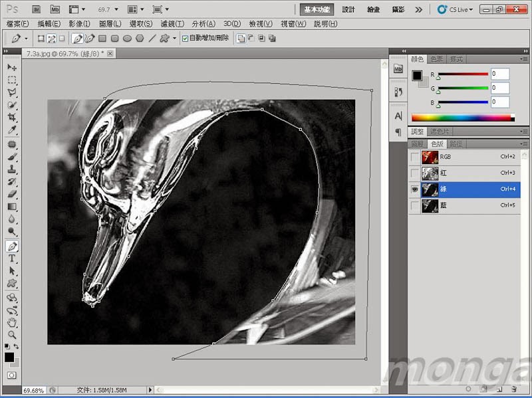Hide the 綠 (Green) channel eye

(414, 189)
